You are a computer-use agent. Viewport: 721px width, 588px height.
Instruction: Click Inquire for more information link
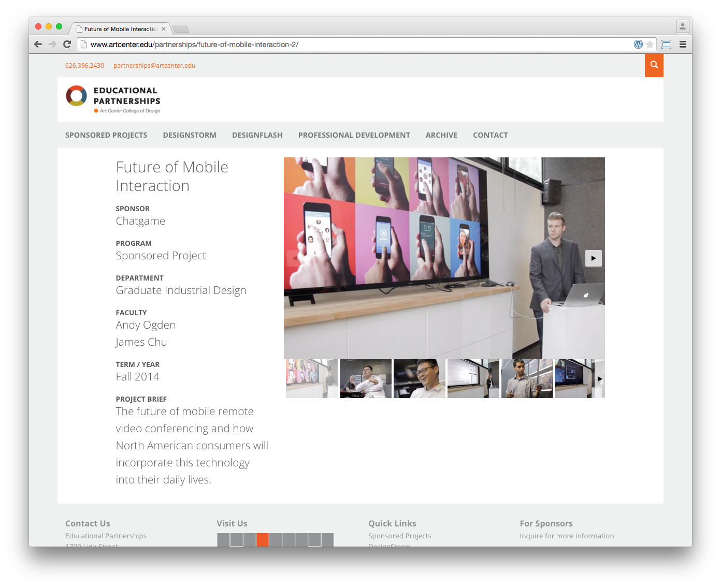coord(567,536)
